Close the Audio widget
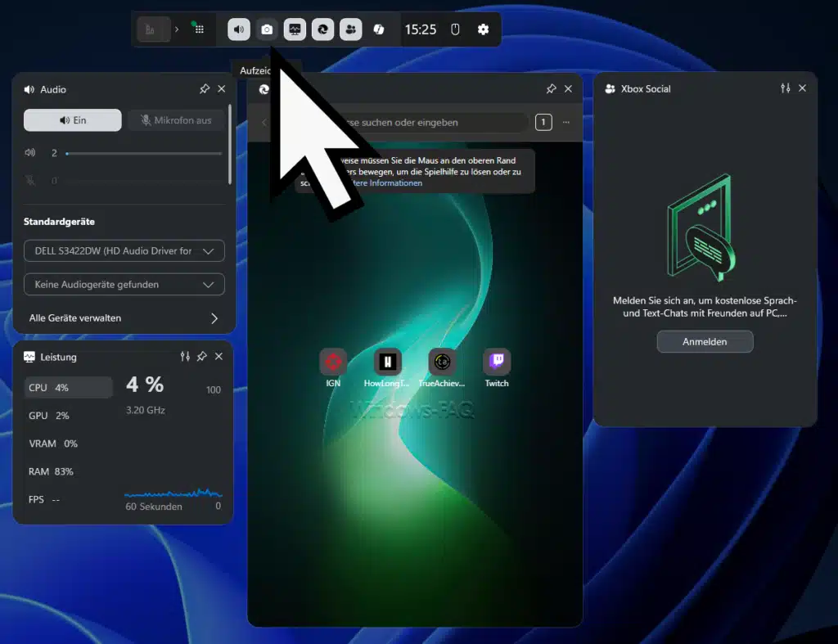Image resolution: width=838 pixels, height=644 pixels. (x=222, y=88)
